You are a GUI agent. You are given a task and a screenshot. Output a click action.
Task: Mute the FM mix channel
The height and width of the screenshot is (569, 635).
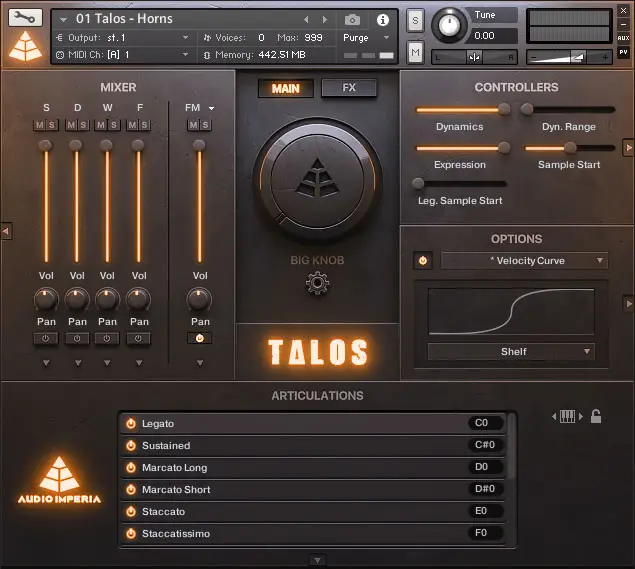click(x=194, y=125)
